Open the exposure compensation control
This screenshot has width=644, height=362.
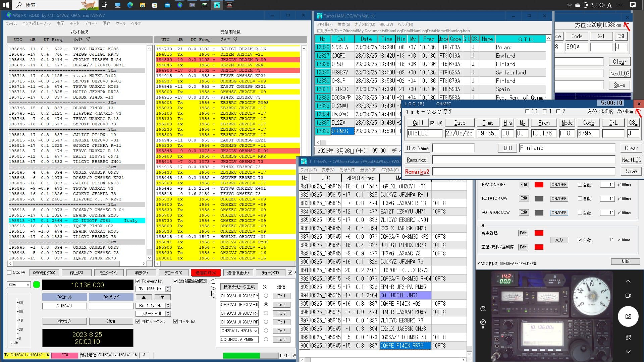[483, 322]
